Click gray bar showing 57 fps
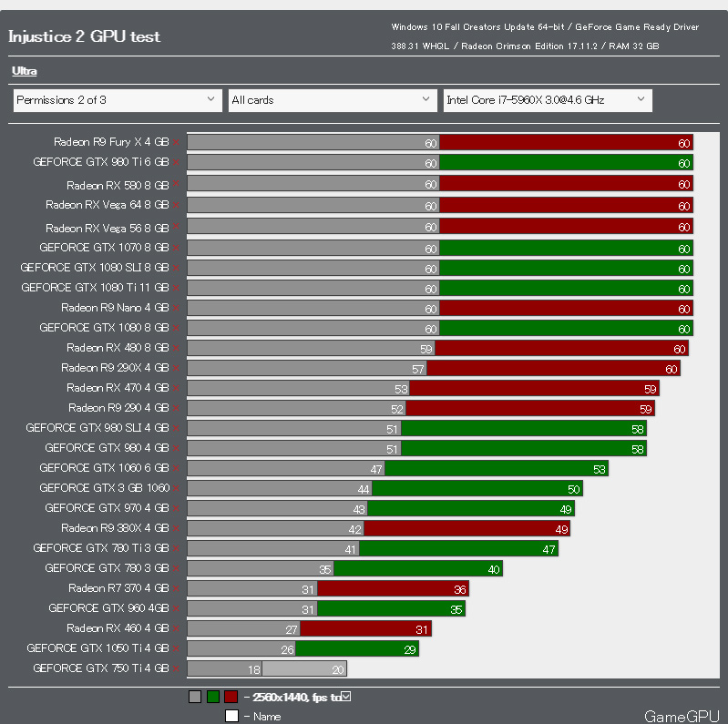Image resolution: width=728 pixels, height=724 pixels. pos(307,369)
